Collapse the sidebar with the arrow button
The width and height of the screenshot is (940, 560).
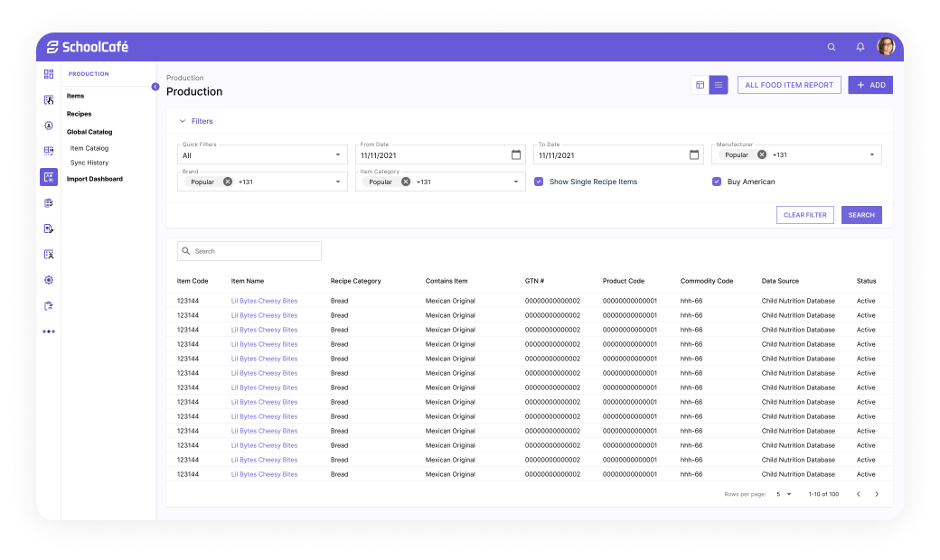pyautogui.click(x=155, y=87)
